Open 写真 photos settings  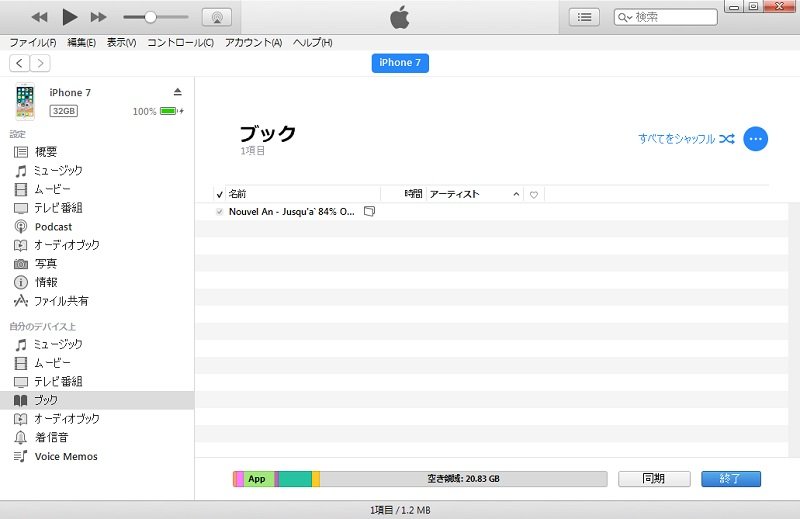(x=97, y=264)
